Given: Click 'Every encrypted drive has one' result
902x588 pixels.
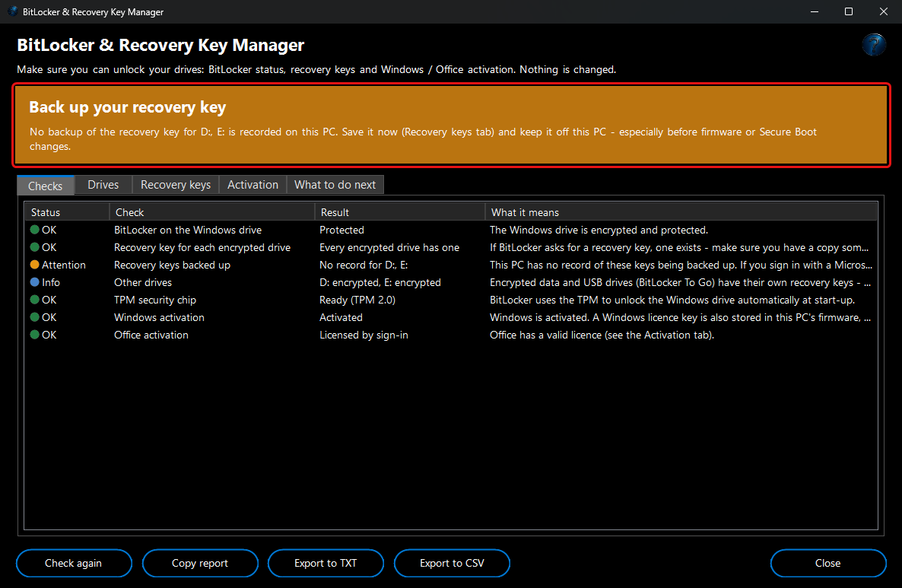Looking at the screenshot, I should [x=389, y=247].
